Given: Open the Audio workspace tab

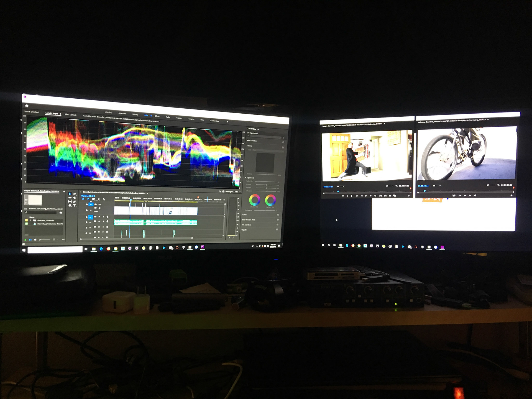Looking at the screenshot, I should point(168,117).
